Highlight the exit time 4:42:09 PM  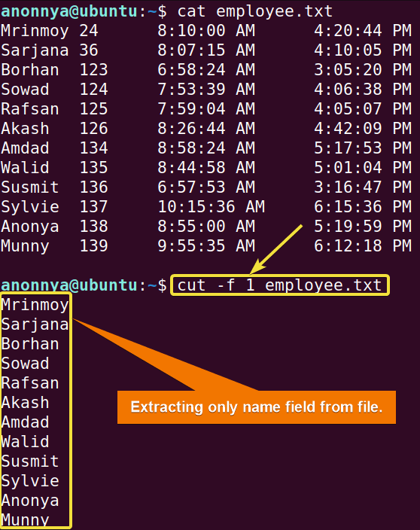363,129
